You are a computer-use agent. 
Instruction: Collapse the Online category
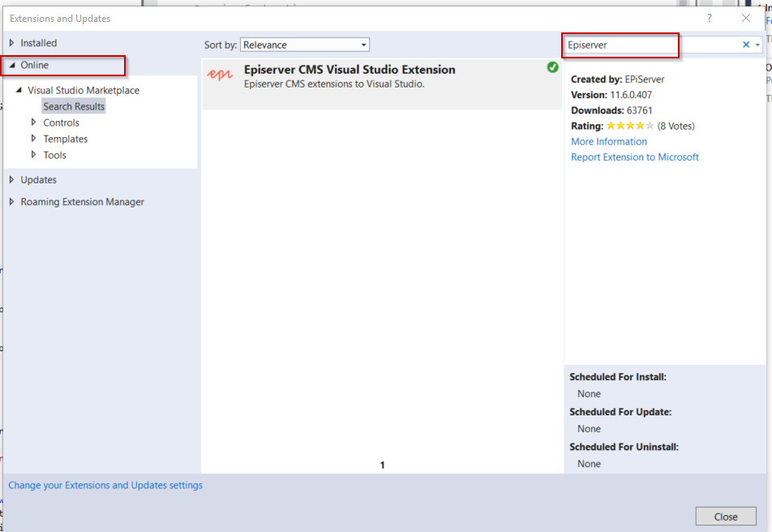[12, 65]
